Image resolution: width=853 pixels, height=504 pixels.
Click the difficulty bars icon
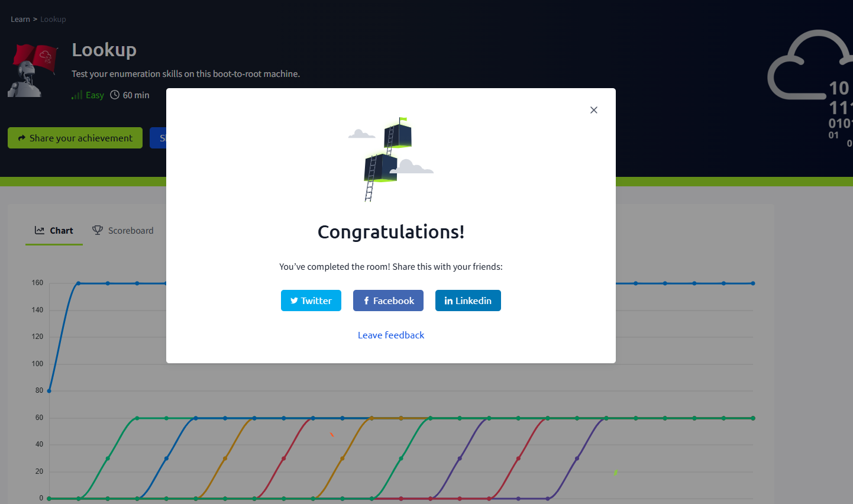click(x=77, y=95)
